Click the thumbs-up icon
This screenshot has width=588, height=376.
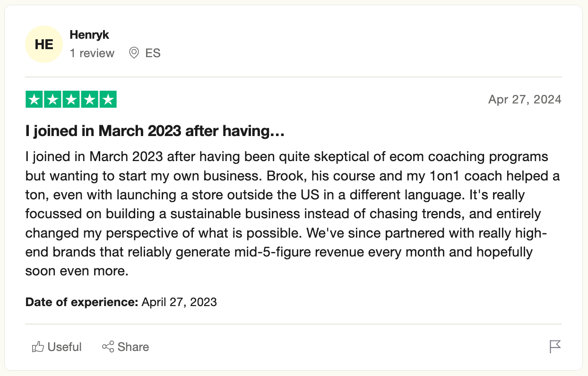[38, 347]
